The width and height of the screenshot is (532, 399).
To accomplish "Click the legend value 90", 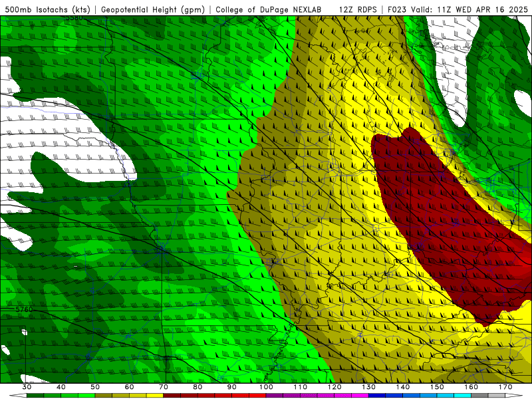I will coord(232,387).
